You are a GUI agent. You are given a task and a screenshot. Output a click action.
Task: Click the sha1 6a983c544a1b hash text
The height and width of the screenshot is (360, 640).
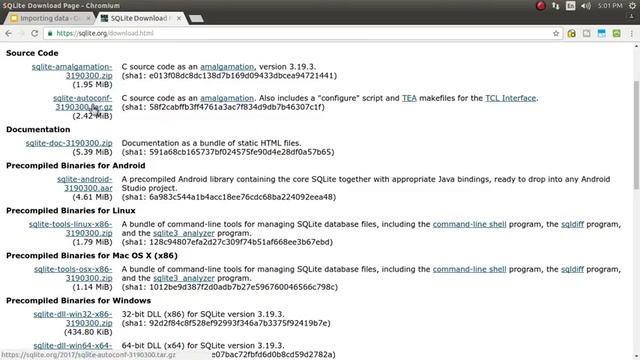point(229,197)
